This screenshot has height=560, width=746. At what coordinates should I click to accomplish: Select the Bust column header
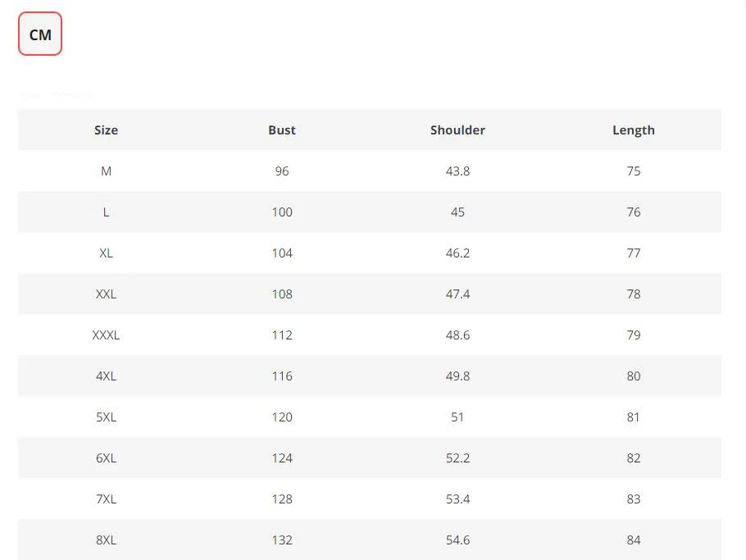pos(282,130)
